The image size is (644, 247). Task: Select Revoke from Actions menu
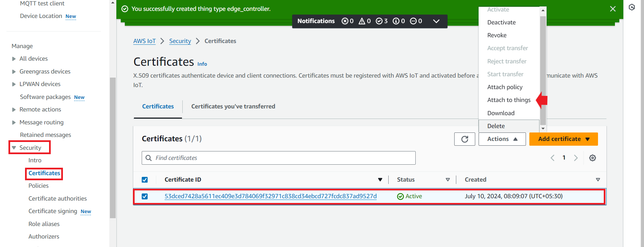pos(497,35)
